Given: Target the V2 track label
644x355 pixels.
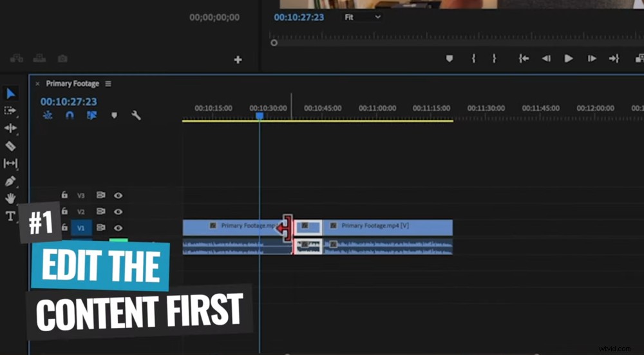Looking at the screenshot, I should coord(81,211).
